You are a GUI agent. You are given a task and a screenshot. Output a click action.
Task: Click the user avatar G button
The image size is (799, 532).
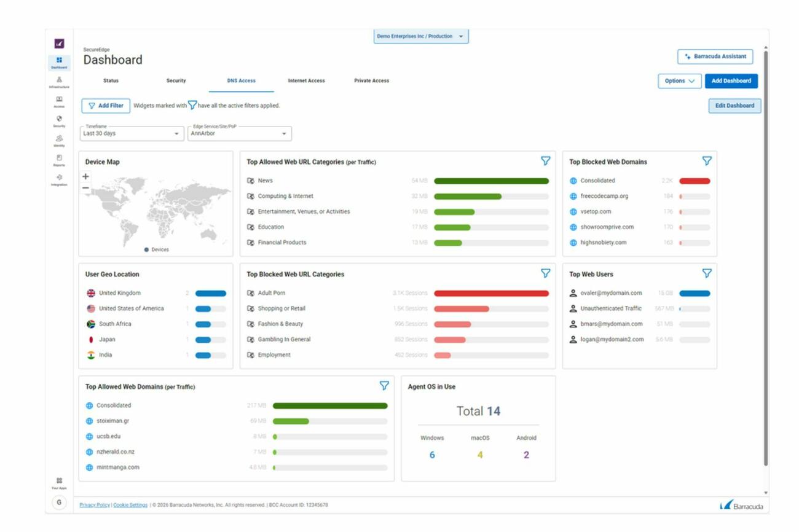59,503
